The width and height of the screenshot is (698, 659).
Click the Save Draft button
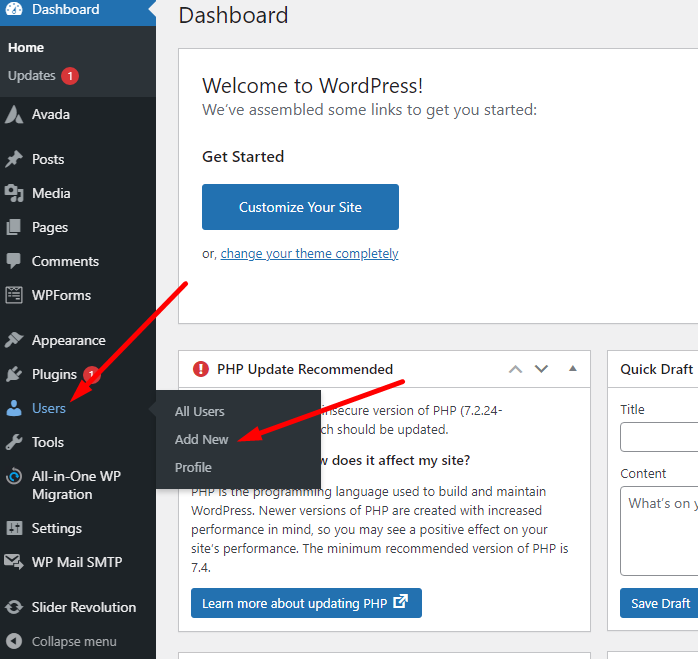coord(660,603)
